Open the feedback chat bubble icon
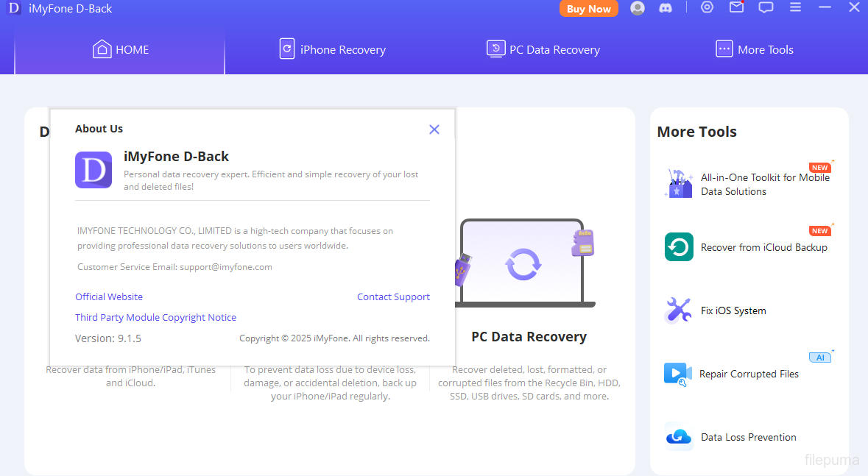This screenshot has height=476, width=868. (x=766, y=7)
